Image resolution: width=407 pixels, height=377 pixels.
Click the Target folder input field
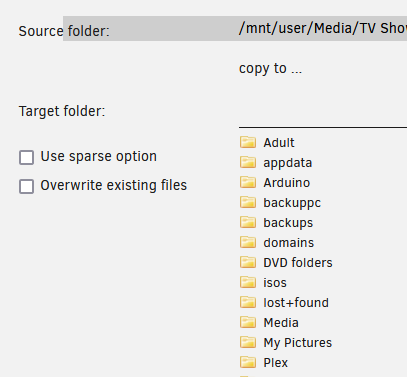point(323,115)
